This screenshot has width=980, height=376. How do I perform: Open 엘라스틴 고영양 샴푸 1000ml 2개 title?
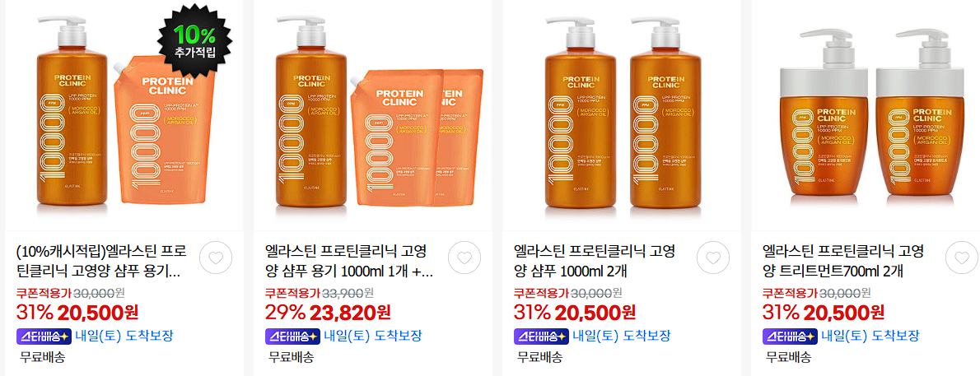595,262
